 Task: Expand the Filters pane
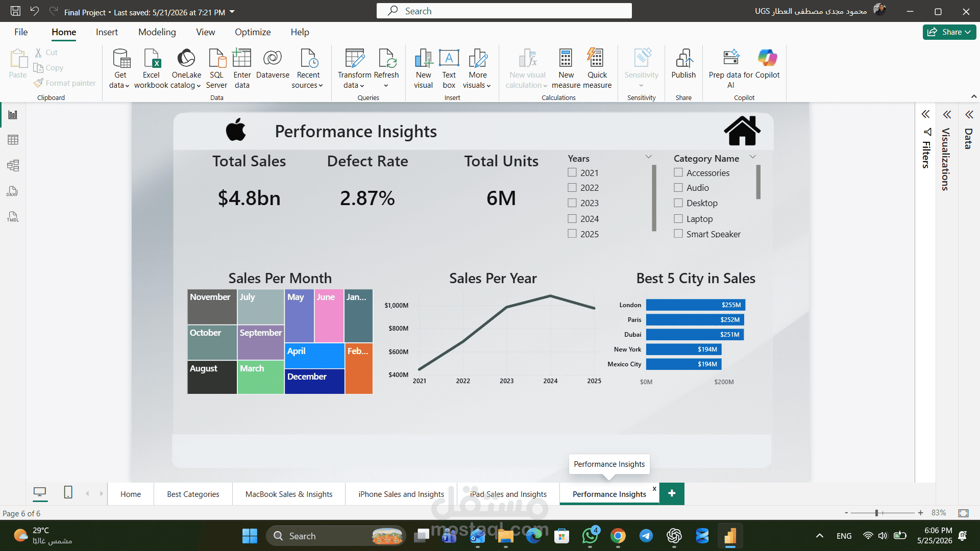point(925,114)
